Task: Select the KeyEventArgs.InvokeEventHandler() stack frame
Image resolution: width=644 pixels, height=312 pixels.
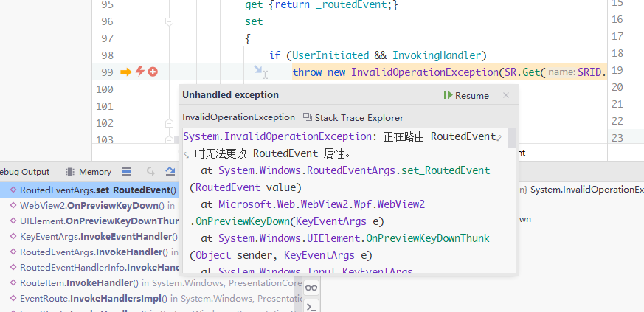Action: [89, 237]
